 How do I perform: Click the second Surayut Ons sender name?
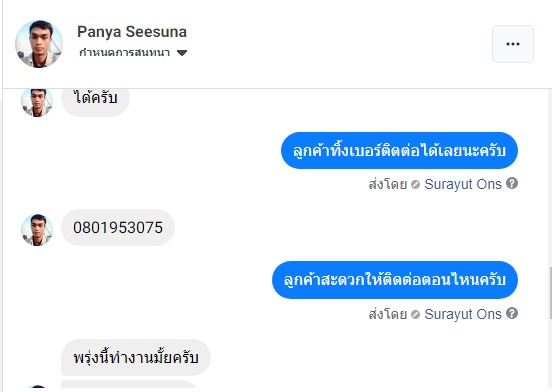[x=463, y=314]
